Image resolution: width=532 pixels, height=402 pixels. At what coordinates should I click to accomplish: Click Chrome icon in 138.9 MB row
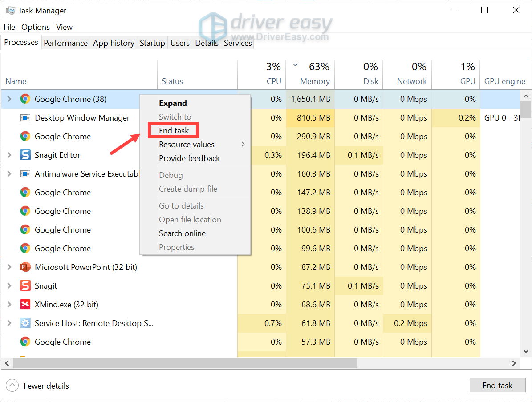tap(25, 211)
